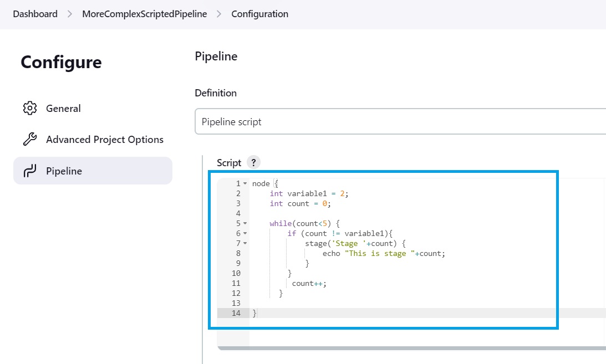Screen dimensions: 606x364
Task: Open Advanced Project Options section
Action: click(x=105, y=140)
